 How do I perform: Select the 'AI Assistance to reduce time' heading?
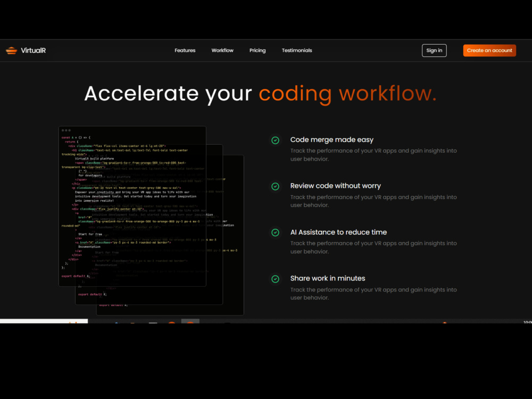pos(338,232)
